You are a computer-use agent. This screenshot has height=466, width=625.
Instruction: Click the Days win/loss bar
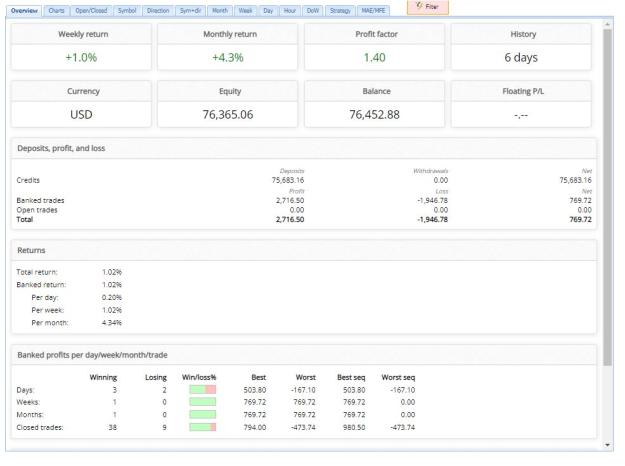point(202,390)
